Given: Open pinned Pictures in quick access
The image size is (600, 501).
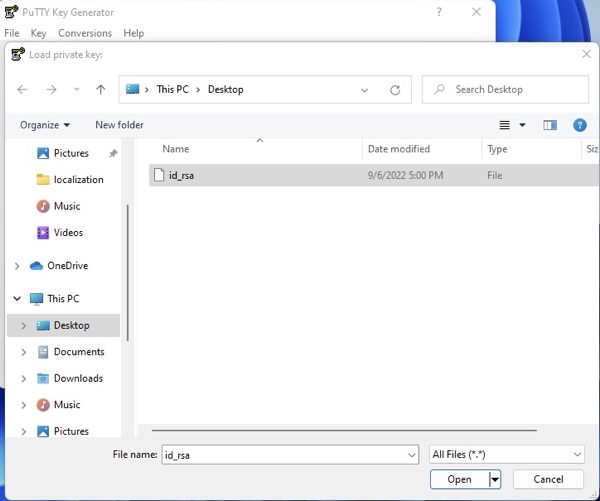Looking at the screenshot, I should (71, 153).
